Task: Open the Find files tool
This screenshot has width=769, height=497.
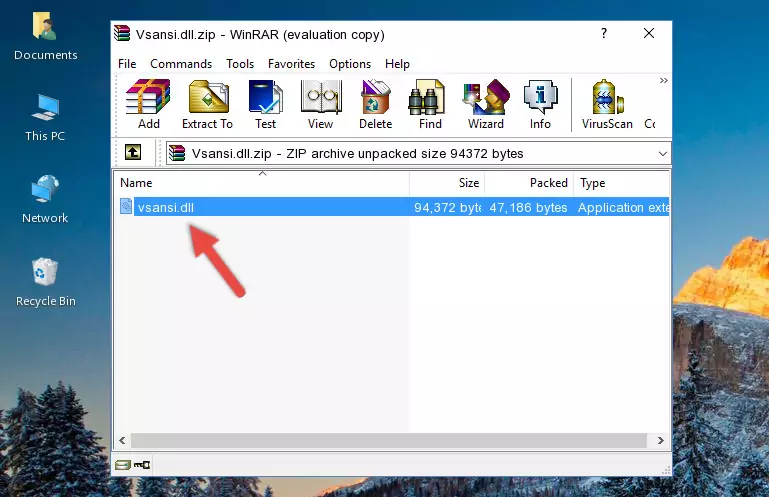Action: tap(430, 105)
